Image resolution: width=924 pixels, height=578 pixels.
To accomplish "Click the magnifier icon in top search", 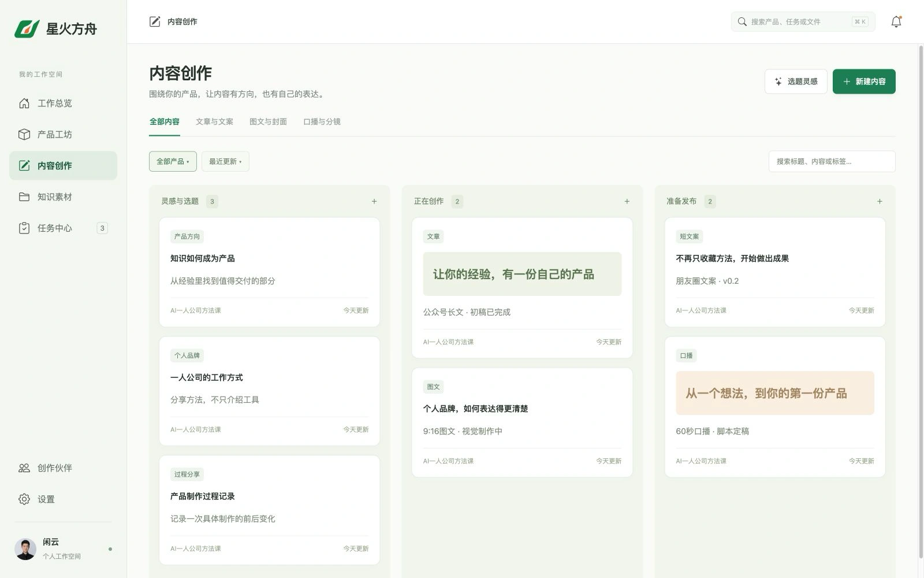I will (x=742, y=22).
